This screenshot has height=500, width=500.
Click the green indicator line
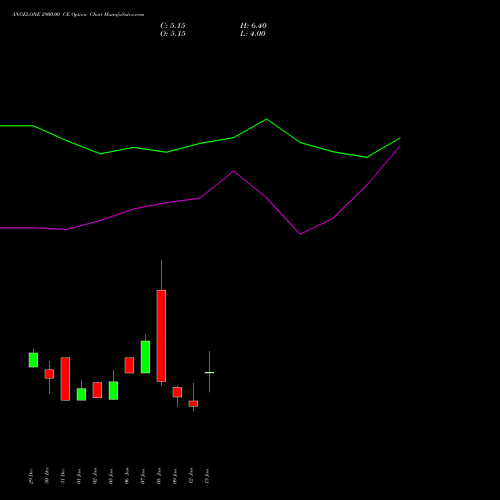pyautogui.click(x=200, y=143)
